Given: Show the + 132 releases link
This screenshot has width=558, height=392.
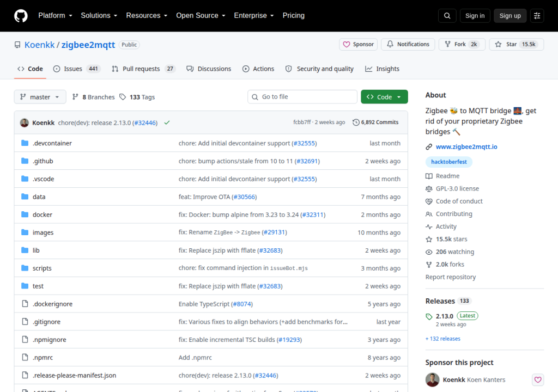Looking at the screenshot, I should coord(443,339).
